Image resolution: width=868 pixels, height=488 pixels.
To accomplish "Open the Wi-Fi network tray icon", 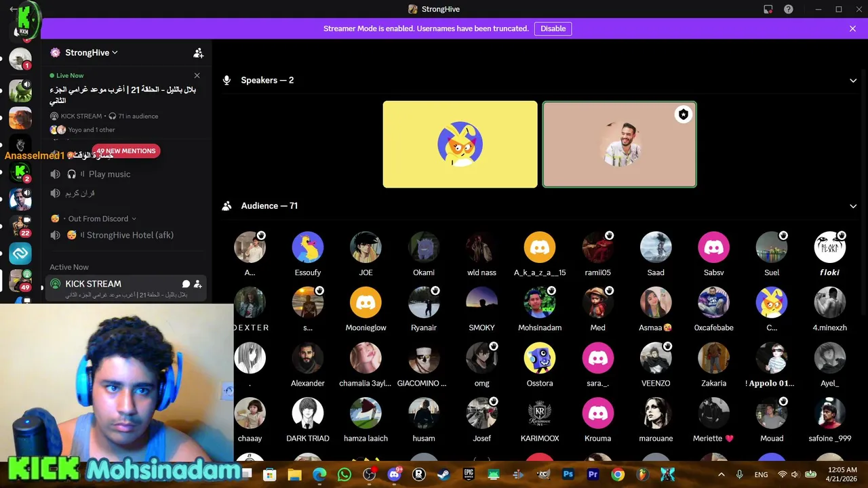I will pyautogui.click(x=782, y=474).
